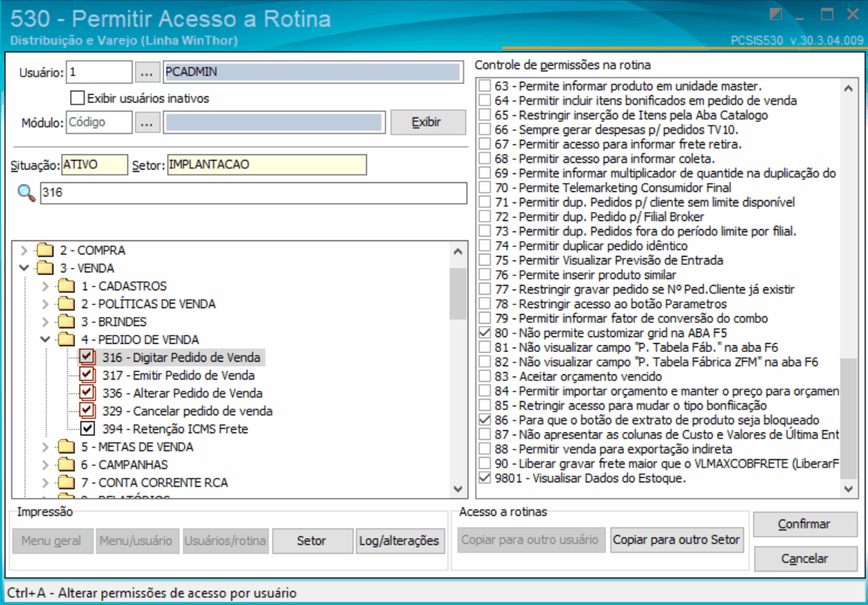Disable permission 80 - Não permite customizar grid
This screenshot has height=605, width=868.
485,333
